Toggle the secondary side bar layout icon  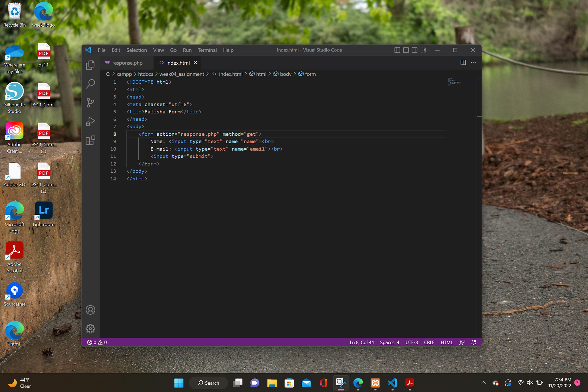(414, 50)
